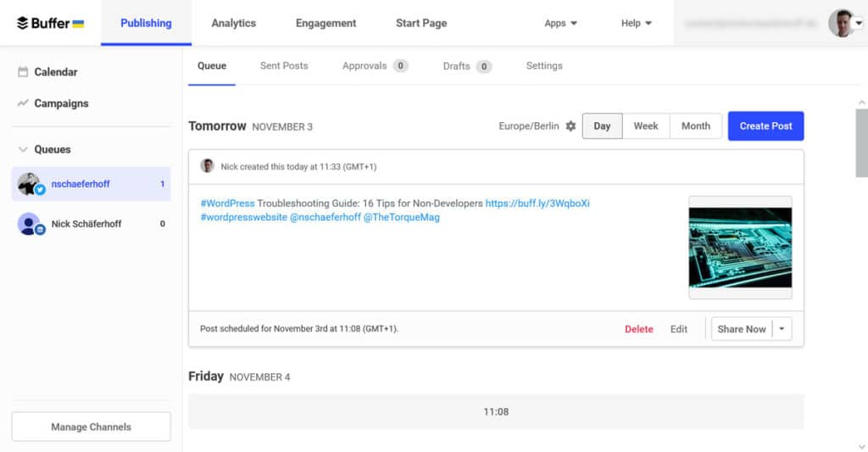Viewport: 868px width, 452px height.
Task: Click the Nick Schäferhoff channel avatar
Action: 31,224
